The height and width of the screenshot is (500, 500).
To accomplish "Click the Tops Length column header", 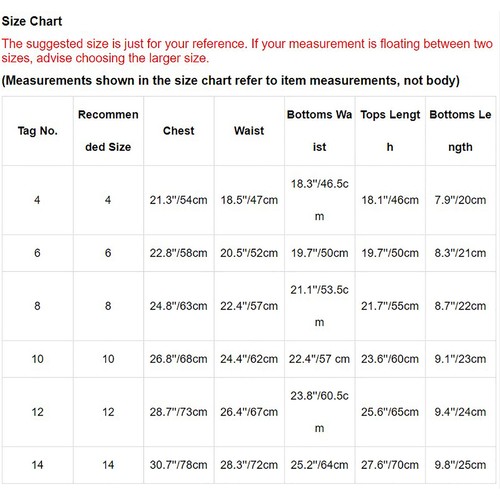I will (x=390, y=131).
